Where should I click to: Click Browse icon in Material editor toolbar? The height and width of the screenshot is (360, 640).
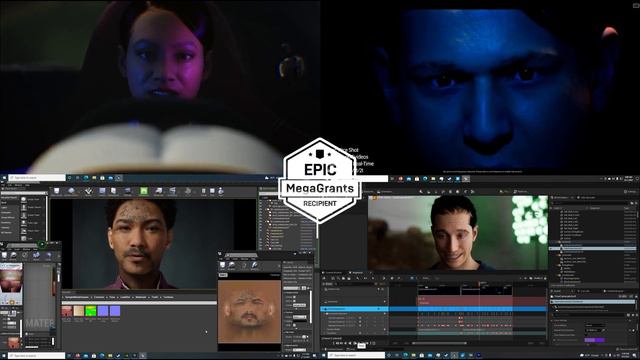point(13,256)
